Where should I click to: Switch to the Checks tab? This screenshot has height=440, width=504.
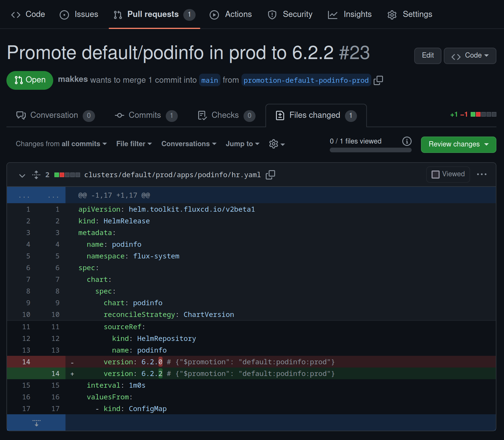[226, 115]
